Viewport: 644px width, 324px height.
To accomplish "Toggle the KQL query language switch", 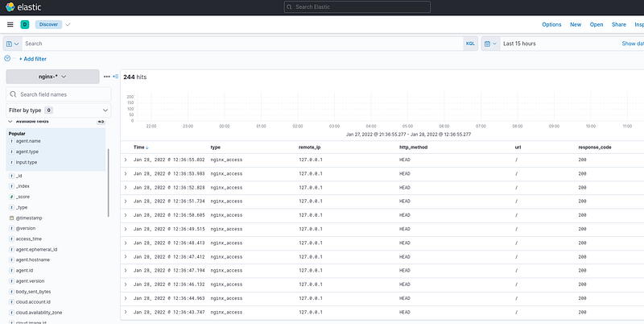I will (x=470, y=44).
